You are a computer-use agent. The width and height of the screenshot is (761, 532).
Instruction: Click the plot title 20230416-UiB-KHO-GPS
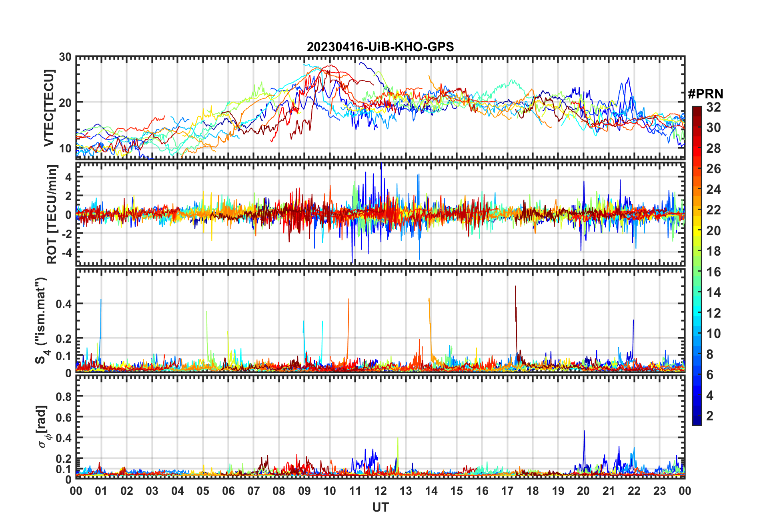(380, 47)
